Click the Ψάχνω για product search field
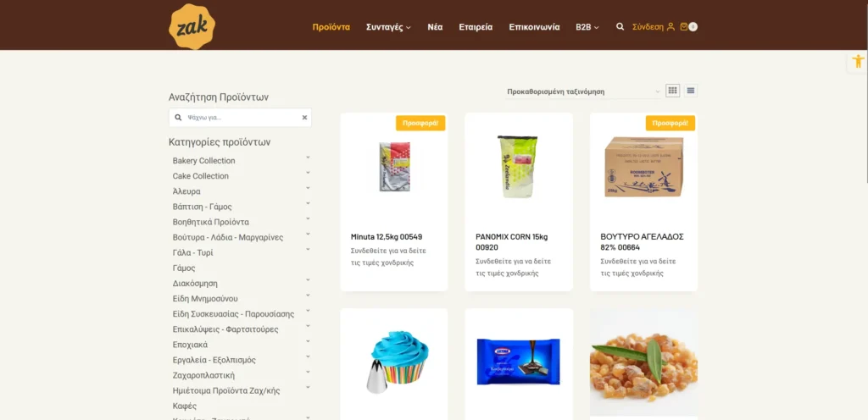 coord(242,118)
